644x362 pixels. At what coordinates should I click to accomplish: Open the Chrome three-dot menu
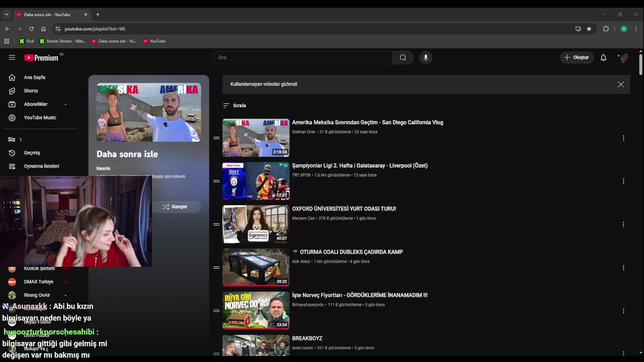click(636, 29)
